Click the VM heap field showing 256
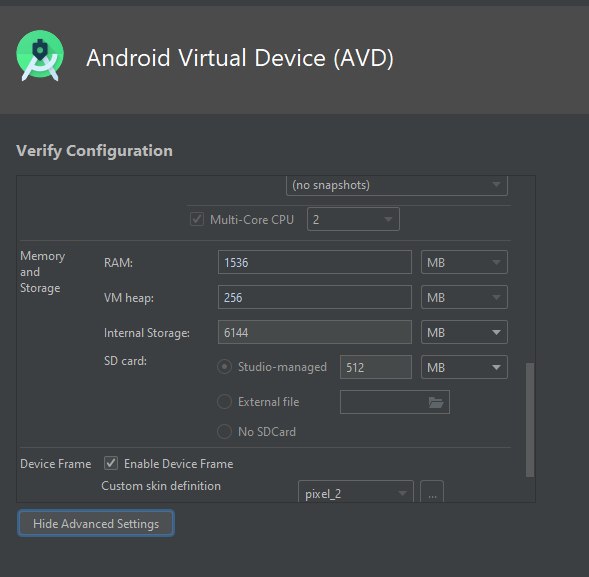Image resolution: width=589 pixels, height=577 pixels. (x=315, y=297)
